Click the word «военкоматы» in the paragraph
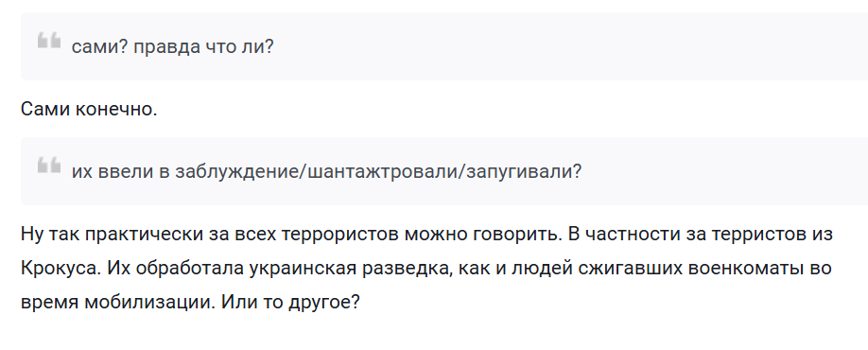868x350 pixels. (751, 268)
